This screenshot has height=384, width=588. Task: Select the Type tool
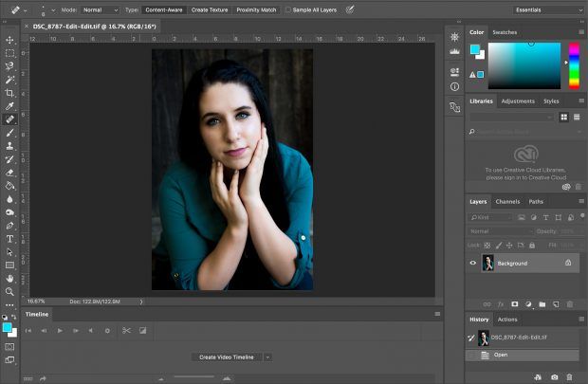click(9, 239)
